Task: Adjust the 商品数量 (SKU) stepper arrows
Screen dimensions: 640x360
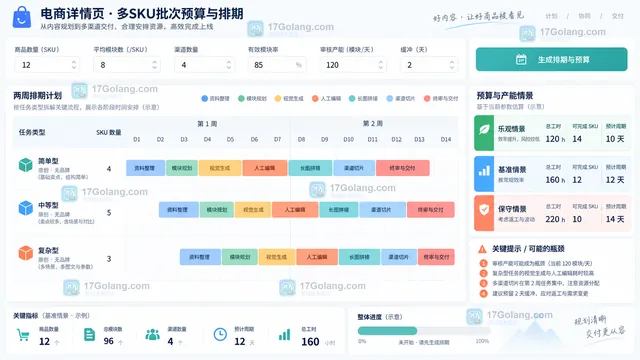Action: [x=73, y=65]
